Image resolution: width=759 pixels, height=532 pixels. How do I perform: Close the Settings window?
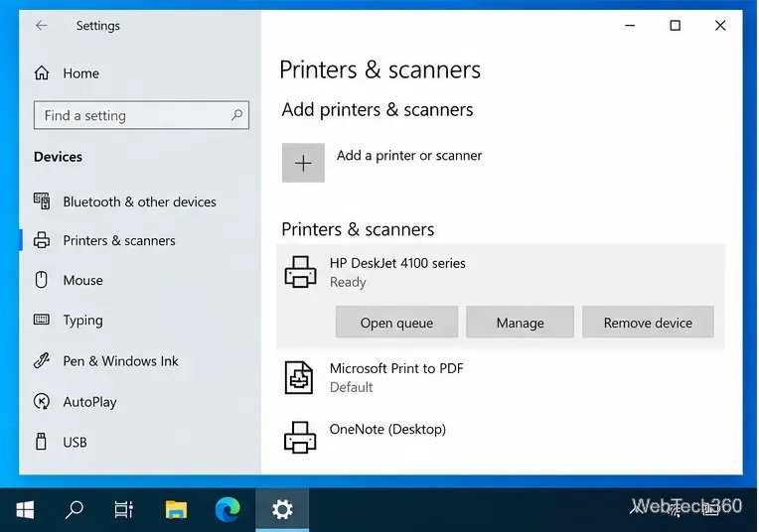(x=720, y=25)
